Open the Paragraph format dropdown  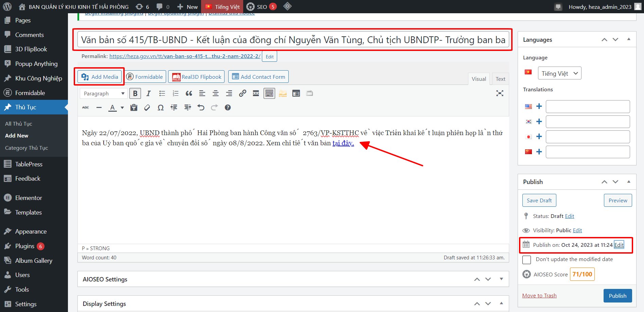point(104,93)
